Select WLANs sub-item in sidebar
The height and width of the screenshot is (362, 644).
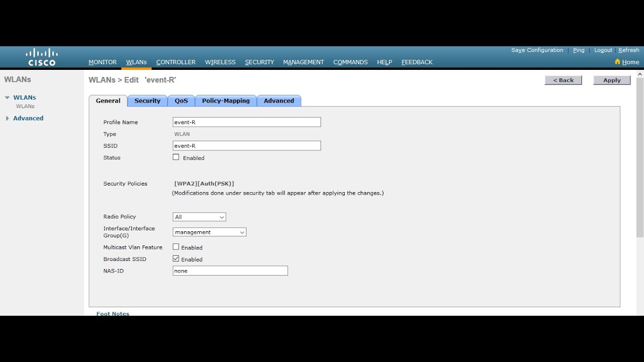pos(25,106)
